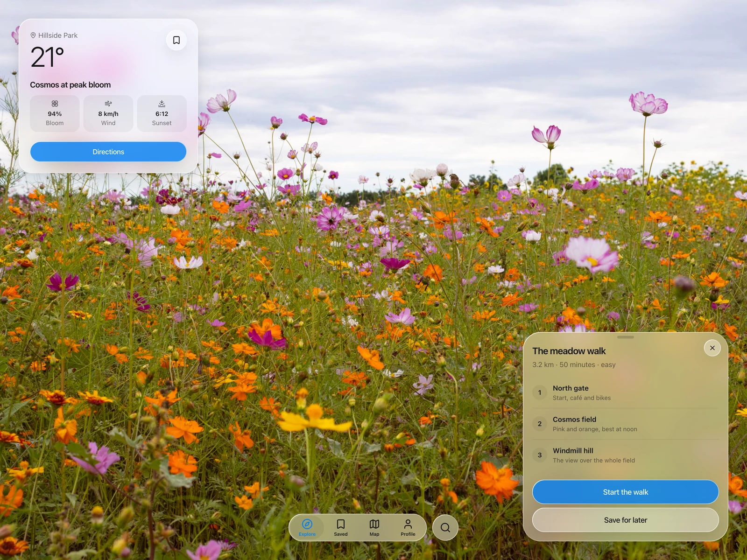Start the walk
Image resolution: width=747 pixels, height=560 pixels.
point(626,492)
